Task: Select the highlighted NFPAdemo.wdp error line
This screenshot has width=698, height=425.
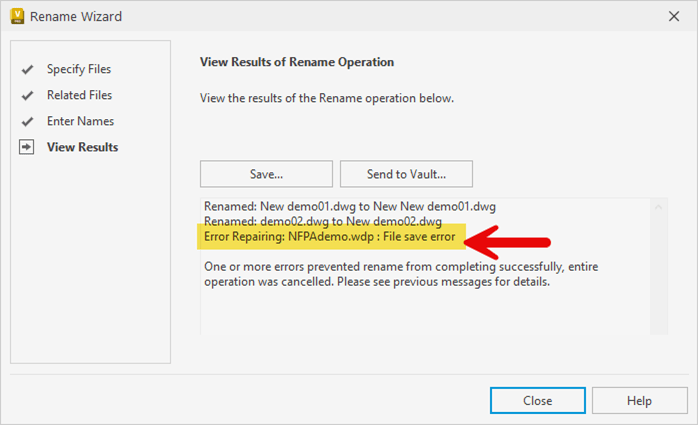Action: [330, 238]
